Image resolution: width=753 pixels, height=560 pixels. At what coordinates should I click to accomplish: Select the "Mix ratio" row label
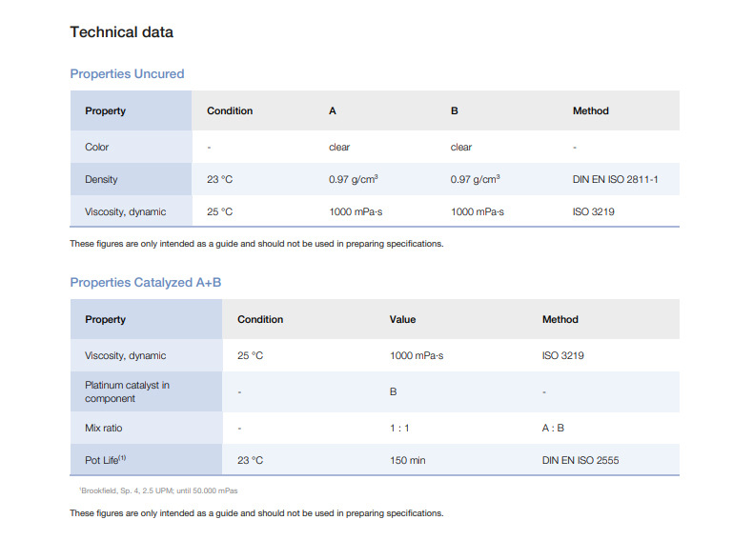pos(104,429)
